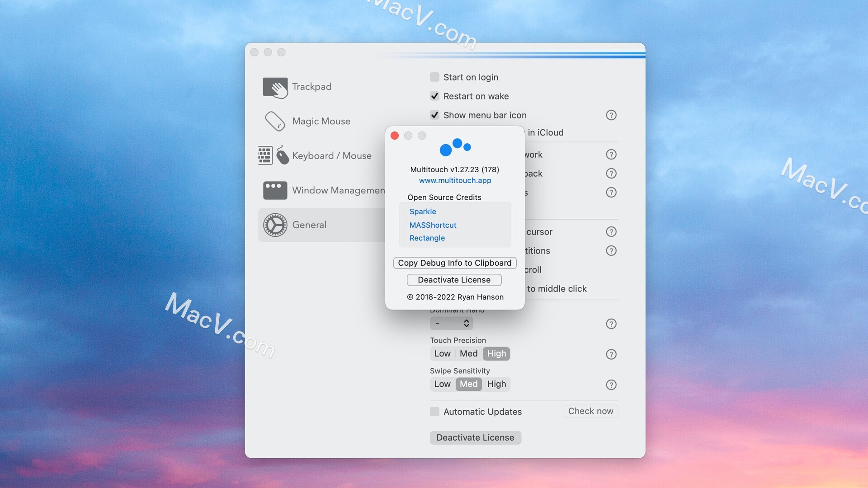Disable the Restart on wake checkbox
Screen dimensions: 868x488
point(434,96)
